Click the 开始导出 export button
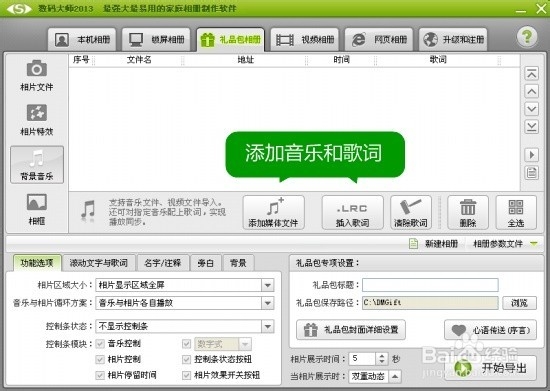 pyautogui.click(x=490, y=368)
